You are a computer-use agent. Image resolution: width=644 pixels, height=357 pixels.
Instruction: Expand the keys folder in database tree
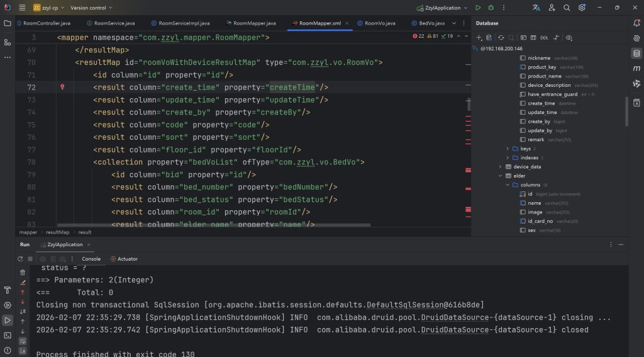pyautogui.click(x=508, y=149)
